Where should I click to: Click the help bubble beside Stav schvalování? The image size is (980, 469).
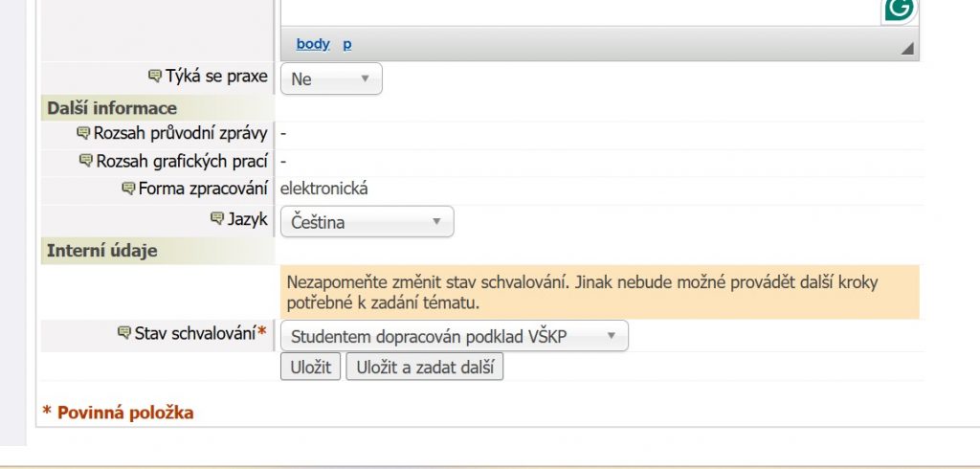tap(123, 333)
